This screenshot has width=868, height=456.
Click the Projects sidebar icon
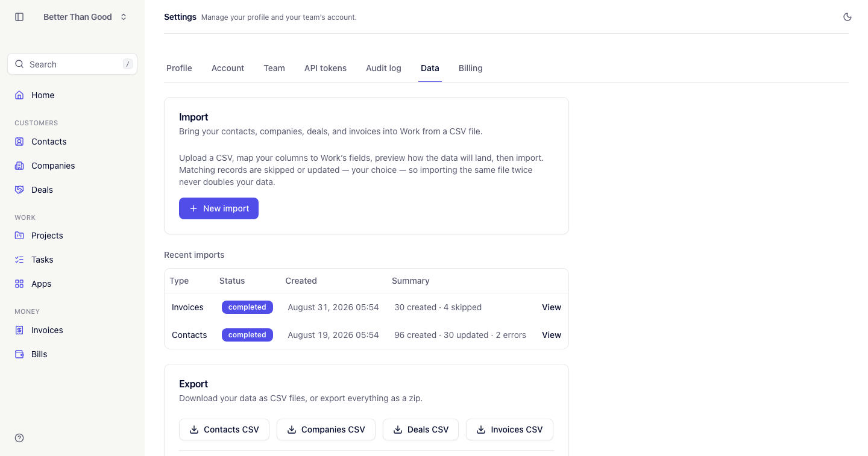click(19, 236)
